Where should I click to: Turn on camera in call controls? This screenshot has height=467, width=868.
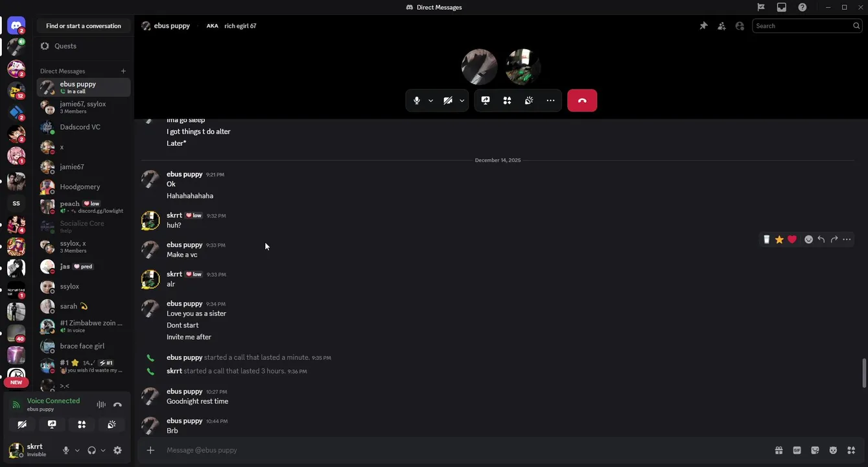(x=448, y=101)
